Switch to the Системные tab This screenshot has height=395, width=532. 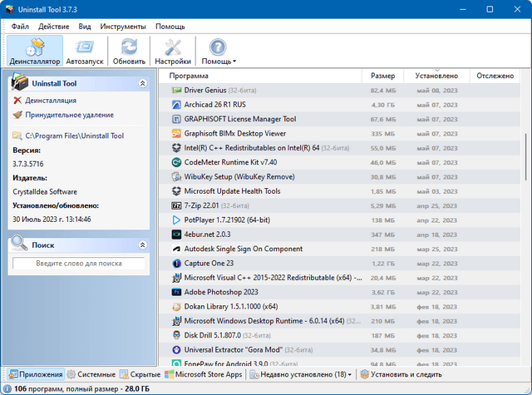click(x=91, y=375)
